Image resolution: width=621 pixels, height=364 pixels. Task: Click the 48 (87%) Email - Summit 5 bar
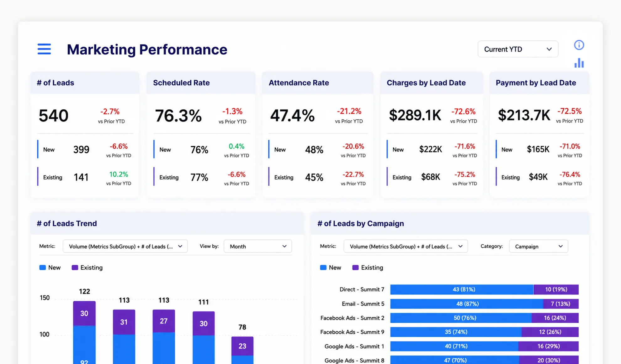[x=467, y=304]
